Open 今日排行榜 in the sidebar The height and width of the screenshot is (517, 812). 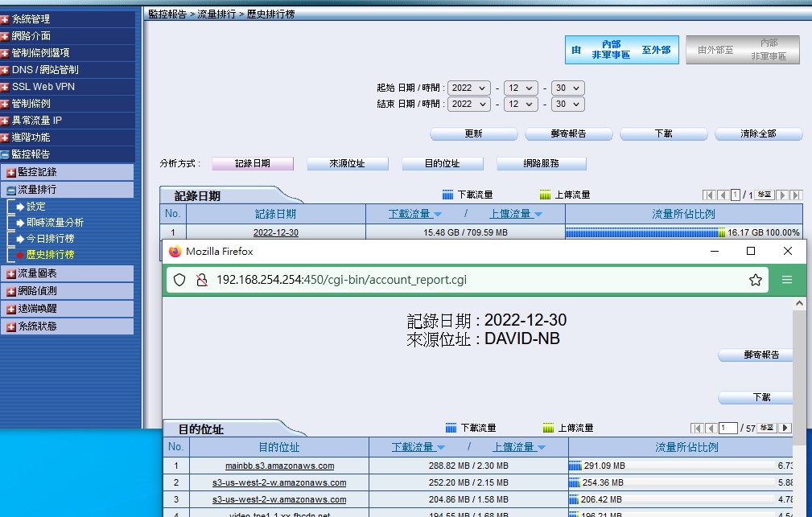pos(50,239)
